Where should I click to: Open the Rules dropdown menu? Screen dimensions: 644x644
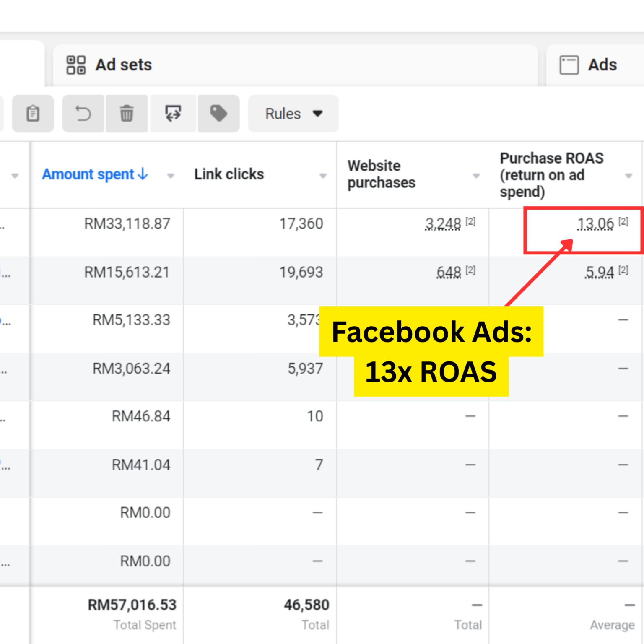tap(293, 114)
